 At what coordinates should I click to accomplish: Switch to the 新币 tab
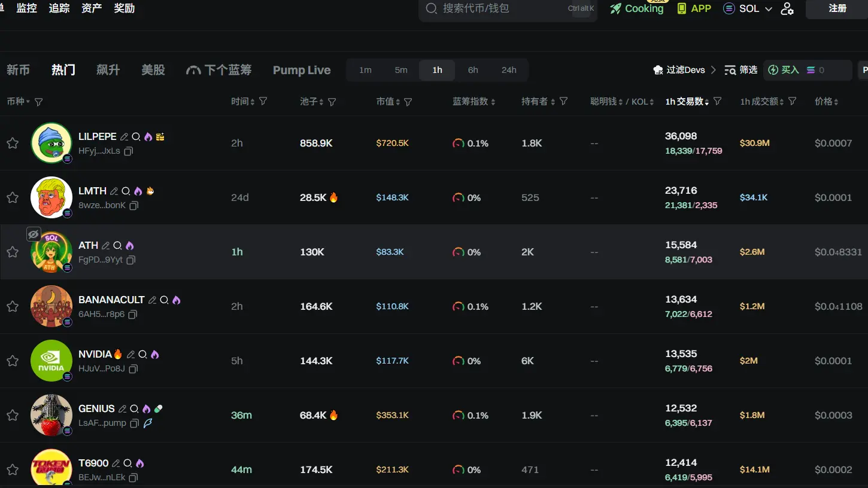click(x=18, y=70)
